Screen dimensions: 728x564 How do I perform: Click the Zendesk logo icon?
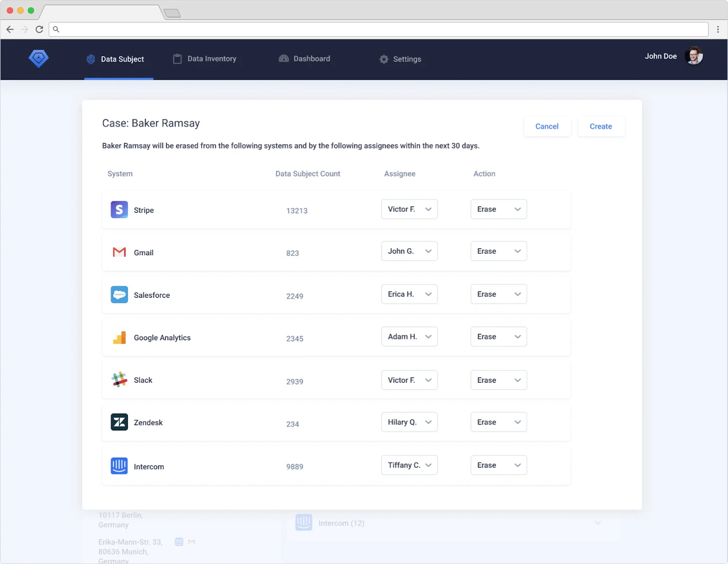coord(119,422)
